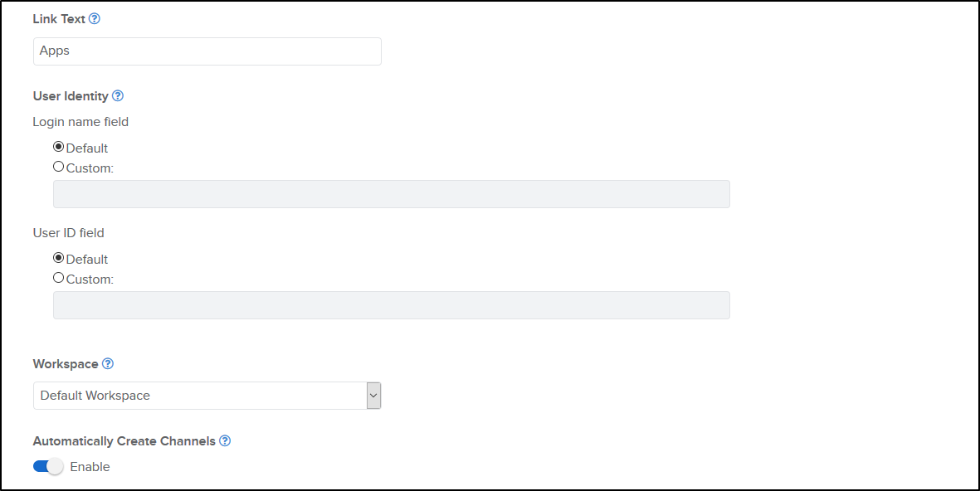Viewport: 980px width, 491px height.
Task: Click the Automatically Create Channels heading
Action: coord(124,441)
